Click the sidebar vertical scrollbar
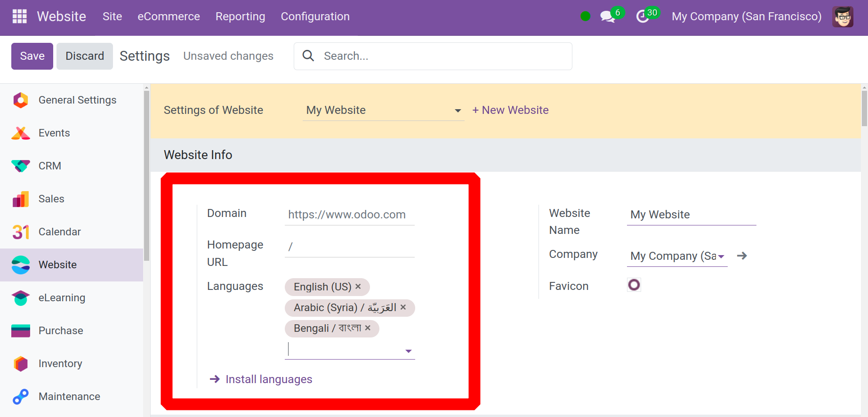Screen dimensions: 868x417 [x=146, y=174]
